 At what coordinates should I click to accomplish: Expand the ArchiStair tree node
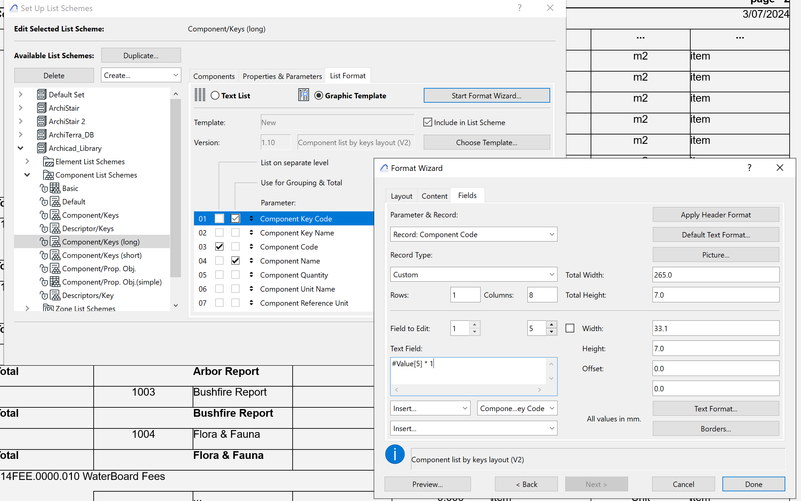21,107
